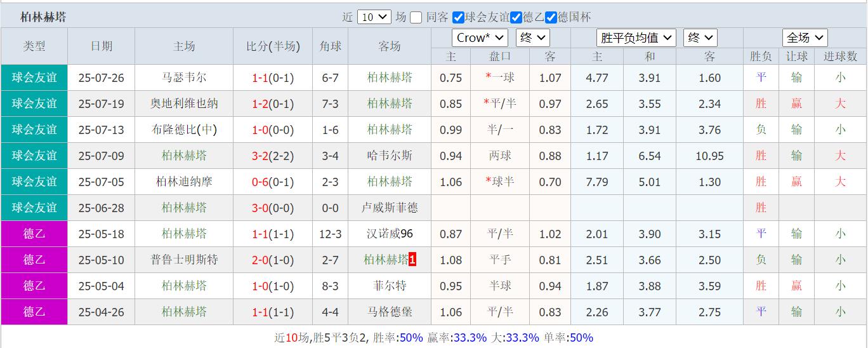
Task: Click the 德乙 label for 25-05-18 match
Action: 34,234
